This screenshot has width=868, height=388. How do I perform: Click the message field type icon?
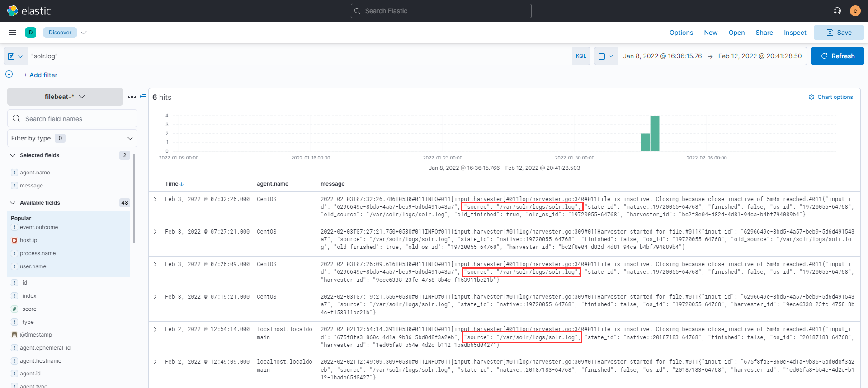coord(14,186)
